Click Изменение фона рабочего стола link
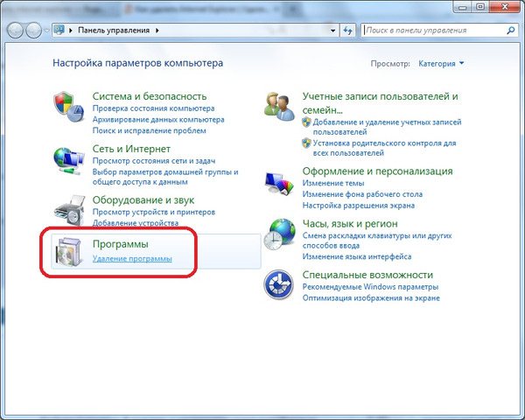Image resolution: width=525 pixels, height=420 pixels. (362, 194)
